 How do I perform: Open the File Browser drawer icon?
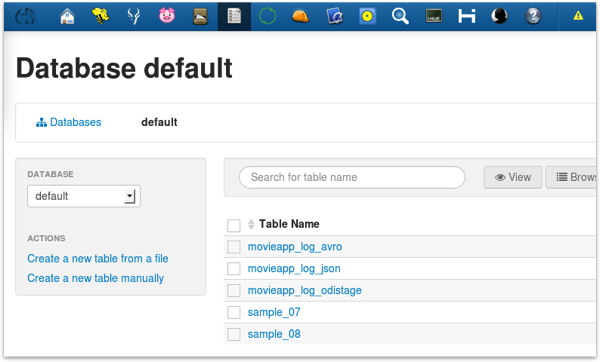coord(201,16)
